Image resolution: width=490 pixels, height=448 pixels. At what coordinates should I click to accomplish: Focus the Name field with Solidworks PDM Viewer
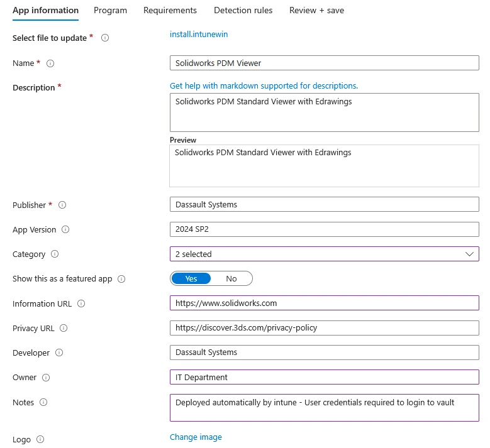[x=324, y=63]
